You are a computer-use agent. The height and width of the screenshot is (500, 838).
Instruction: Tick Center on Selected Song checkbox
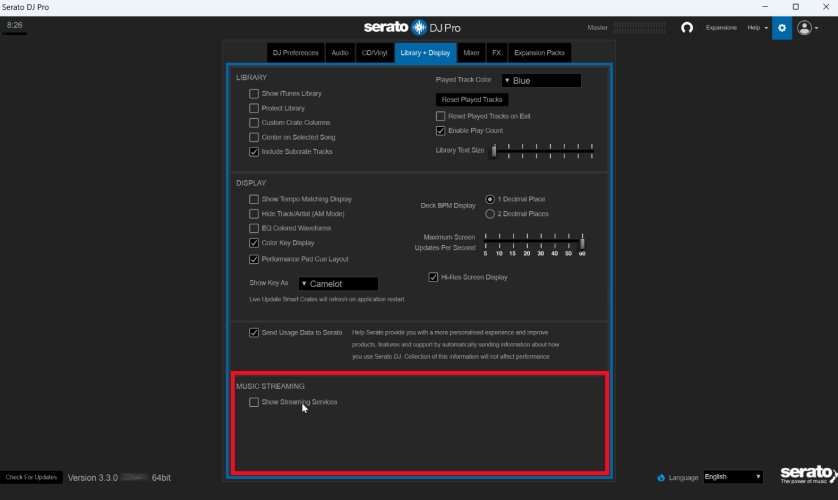(x=254, y=137)
